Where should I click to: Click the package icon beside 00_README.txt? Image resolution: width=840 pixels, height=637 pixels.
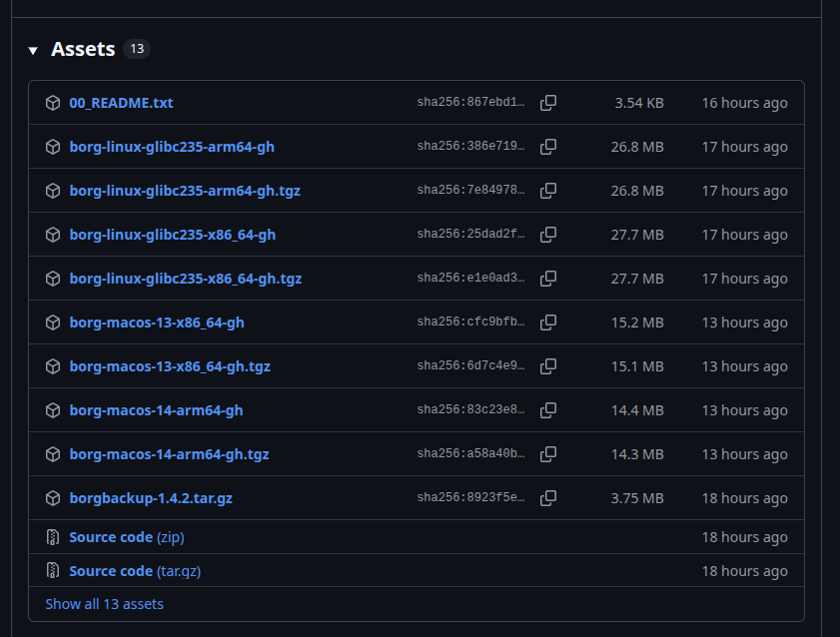coord(53,103)
